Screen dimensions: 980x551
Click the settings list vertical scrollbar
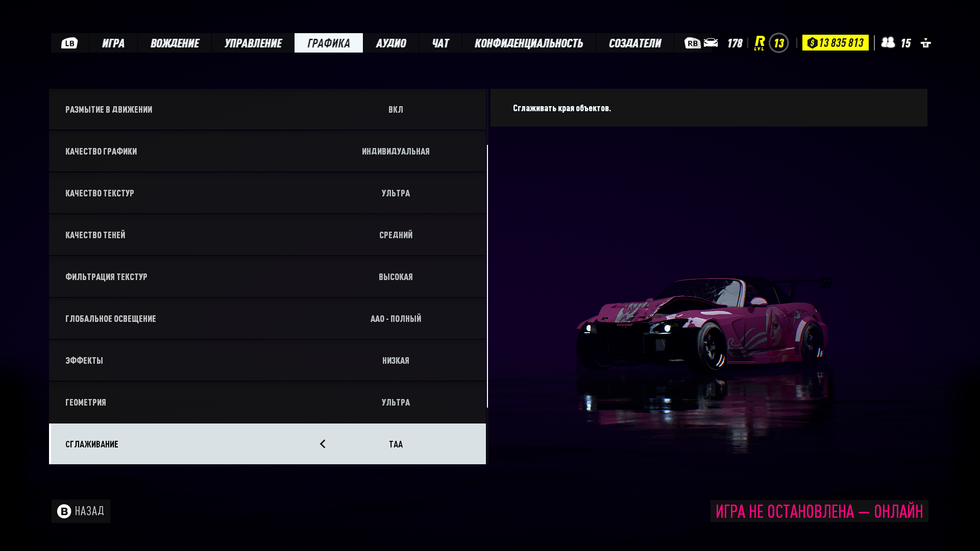click(487, 276)
